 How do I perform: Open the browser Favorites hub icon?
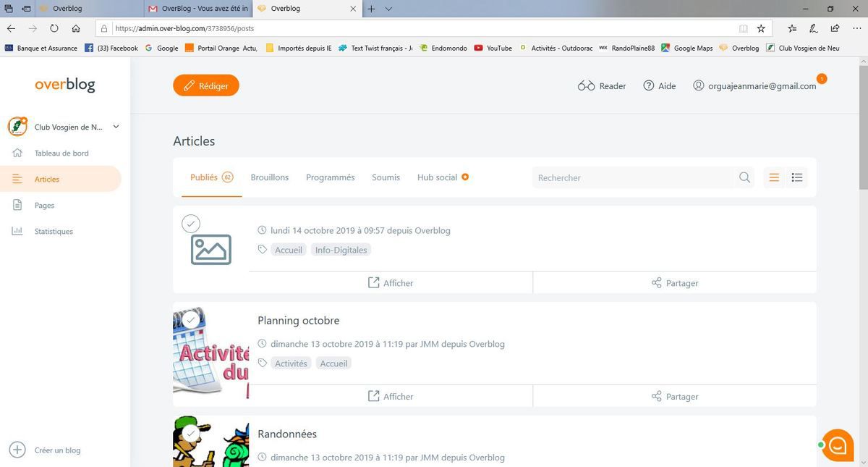[x=792, y=28]
